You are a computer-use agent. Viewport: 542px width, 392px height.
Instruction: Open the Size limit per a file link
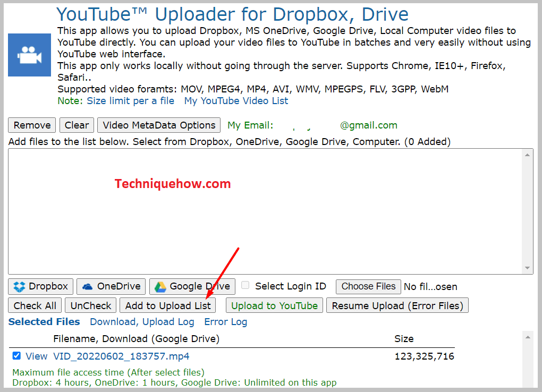pyautogui.click(x=130, y=101)
